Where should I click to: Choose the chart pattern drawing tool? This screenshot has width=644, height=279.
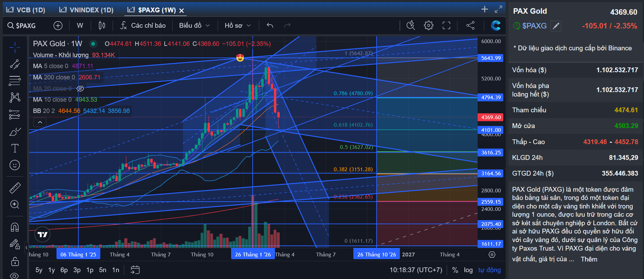15,98
